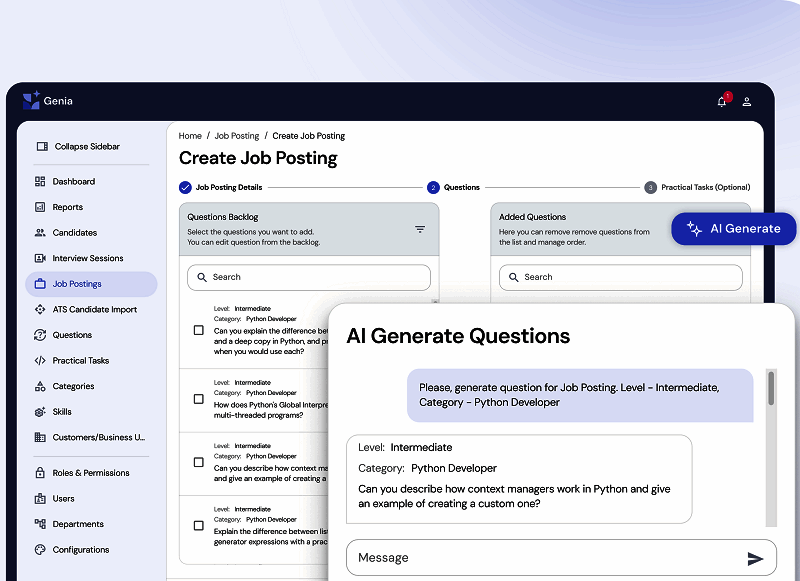Check the Global Interpreter Lock question

(x=196, y=399)
